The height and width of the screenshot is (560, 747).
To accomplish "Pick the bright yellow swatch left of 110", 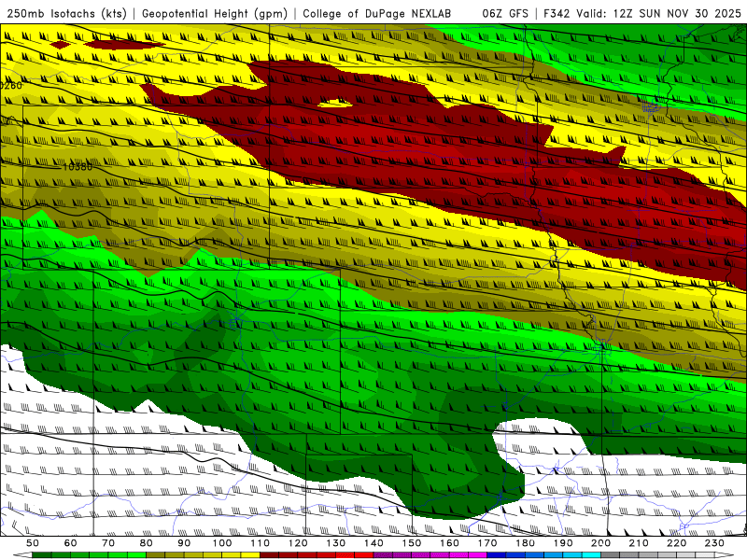I will point(250,555).
